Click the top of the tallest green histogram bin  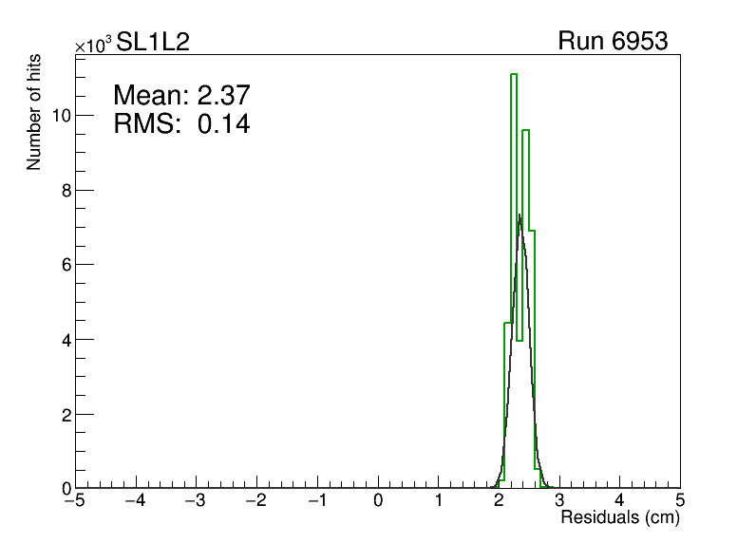pyautogui.click(x=514, y=74)
